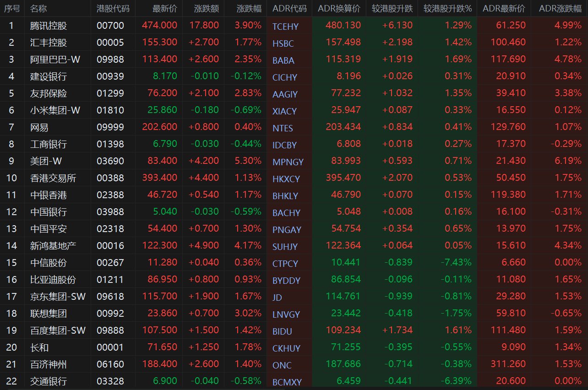Select the 交通银行 stock name

pos(49,381)
